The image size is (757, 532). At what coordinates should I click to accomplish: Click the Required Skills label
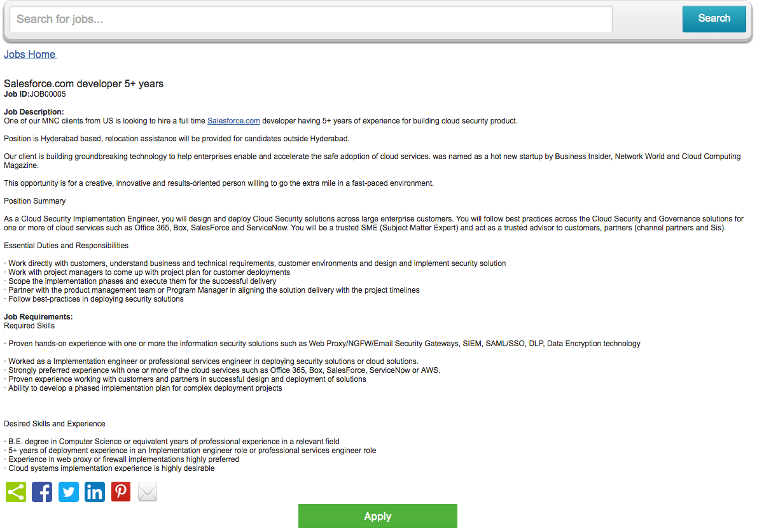29,326
